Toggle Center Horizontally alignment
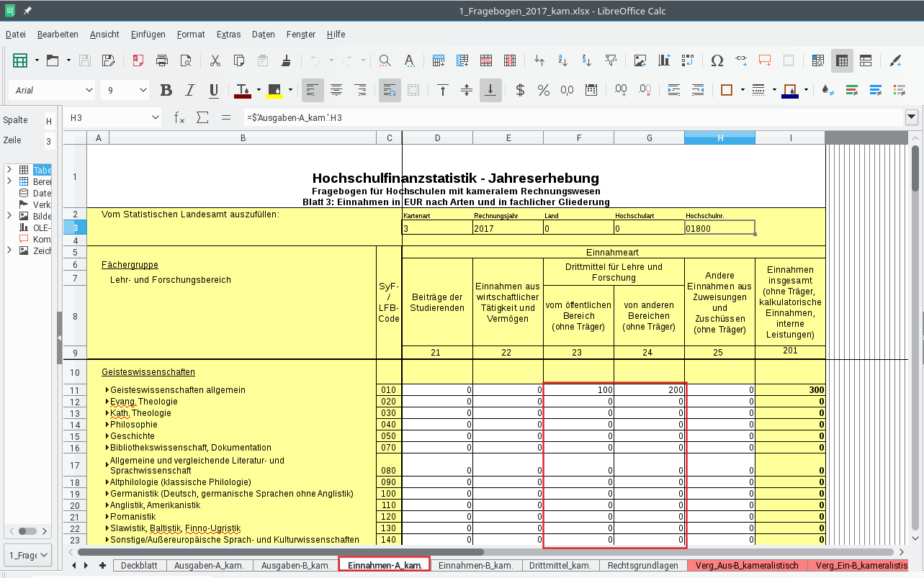This screenshot has height=578, width=924. (336, 90)
